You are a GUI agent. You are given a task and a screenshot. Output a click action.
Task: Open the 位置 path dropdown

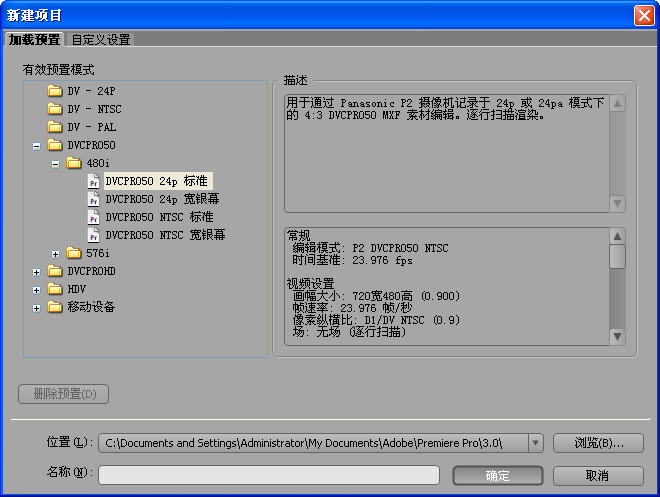[x=535, y=442]
